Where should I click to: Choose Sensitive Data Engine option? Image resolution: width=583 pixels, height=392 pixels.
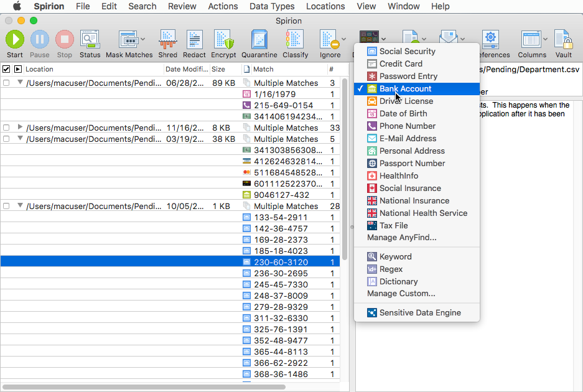coord(417,313)
